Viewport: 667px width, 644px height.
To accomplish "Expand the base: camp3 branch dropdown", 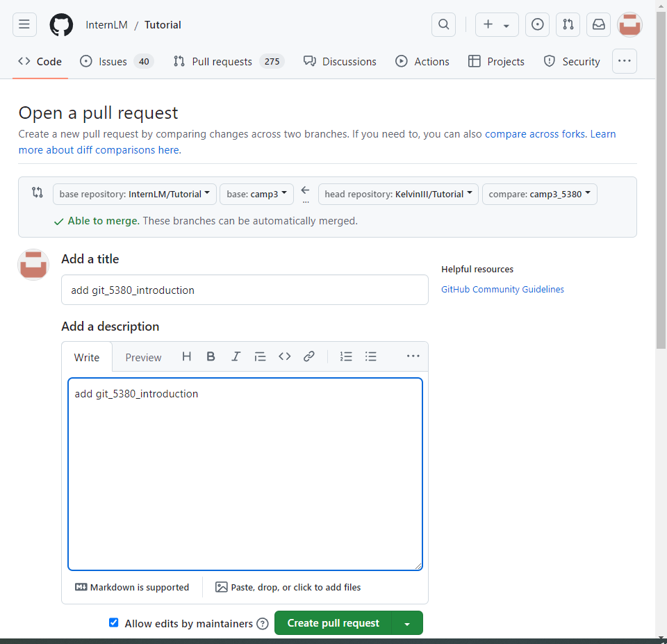I will (x=256, y=194).
